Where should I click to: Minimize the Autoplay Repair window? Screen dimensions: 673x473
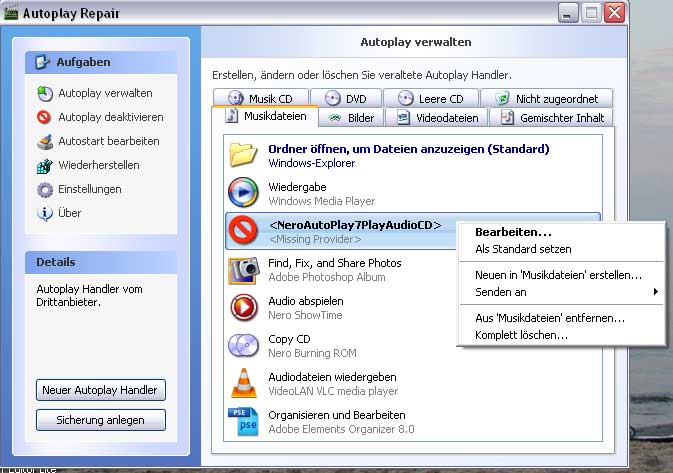click(x=568, y=13)
